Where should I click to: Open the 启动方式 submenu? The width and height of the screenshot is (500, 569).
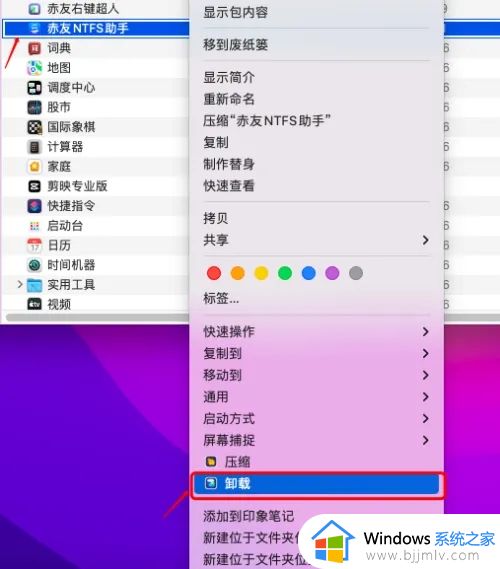[316, 418]
